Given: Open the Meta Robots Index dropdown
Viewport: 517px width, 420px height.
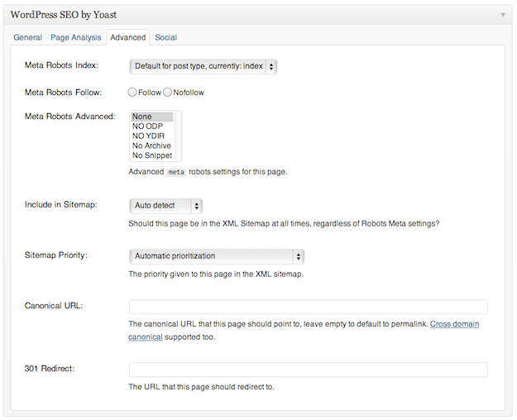Looking at the screenshot, I should click(x=203, y=67).
